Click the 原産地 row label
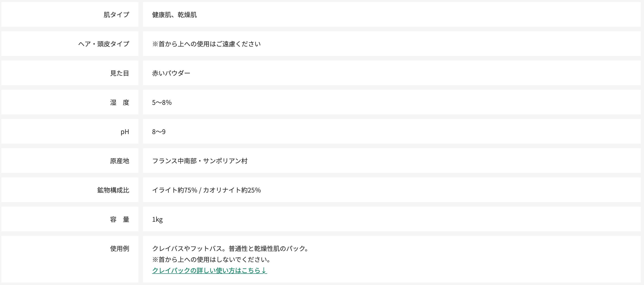This screenshot has height=285, width=644. 119,161
